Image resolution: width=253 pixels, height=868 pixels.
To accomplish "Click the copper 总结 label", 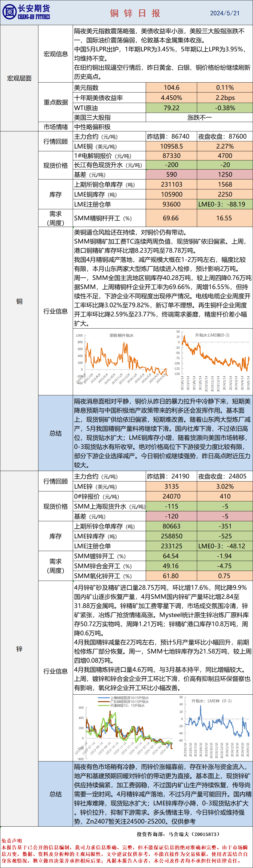I will 56,433.
